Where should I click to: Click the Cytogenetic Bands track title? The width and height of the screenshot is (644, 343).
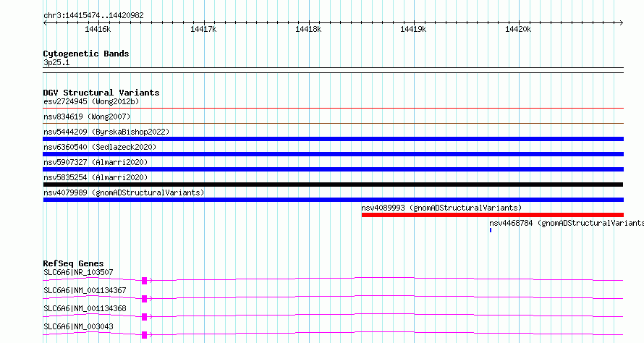(x=86, y=54)
